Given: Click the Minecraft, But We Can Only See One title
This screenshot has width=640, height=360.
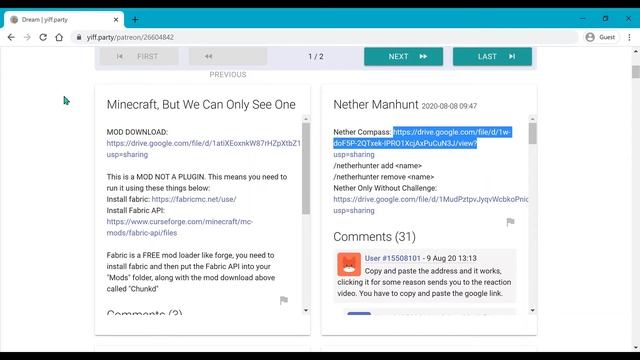Looking at the screenshot, I should 201,104.
